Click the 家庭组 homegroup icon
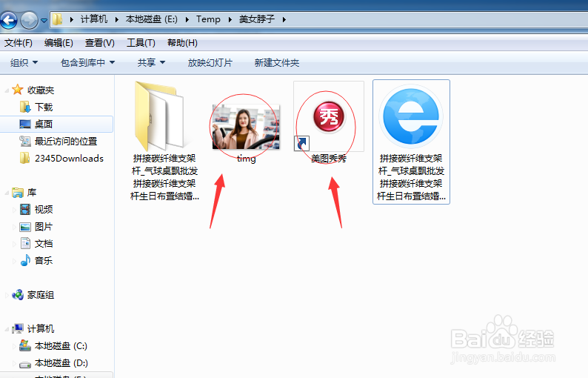Viewport: 588px width, 378px height. 18,295
